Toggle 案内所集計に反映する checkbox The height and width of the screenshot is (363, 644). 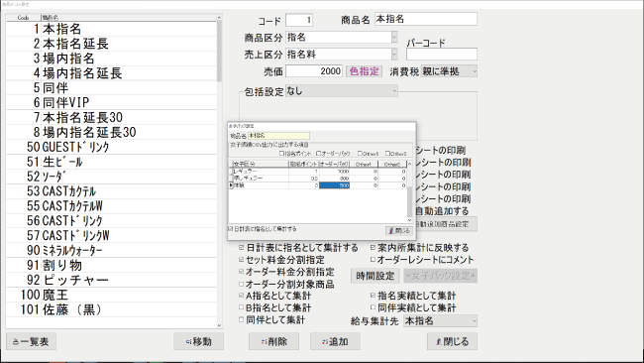(373, 248)
